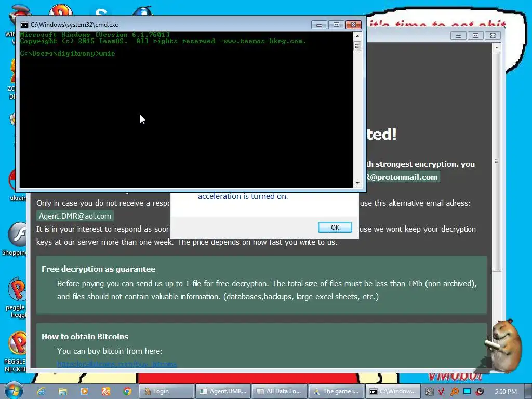Click the cmd window scrollbar up arrow

357,36
